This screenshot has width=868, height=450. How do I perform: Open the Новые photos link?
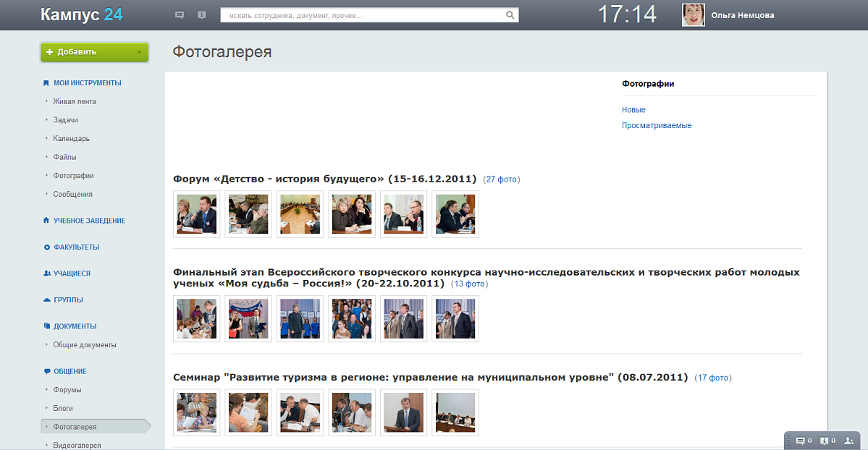633,110
